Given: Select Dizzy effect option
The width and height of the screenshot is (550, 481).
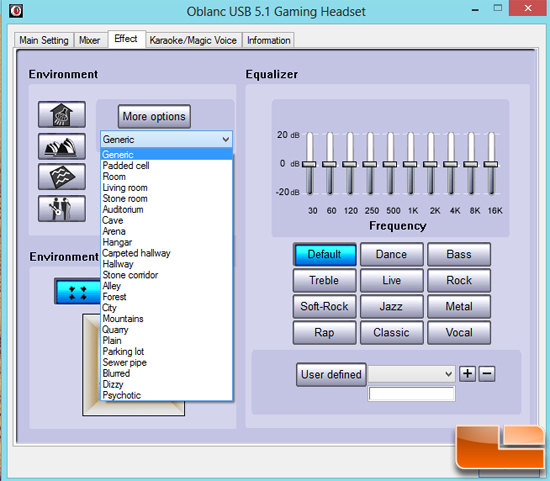Looking at the screenshot, I should coord(166,384).
